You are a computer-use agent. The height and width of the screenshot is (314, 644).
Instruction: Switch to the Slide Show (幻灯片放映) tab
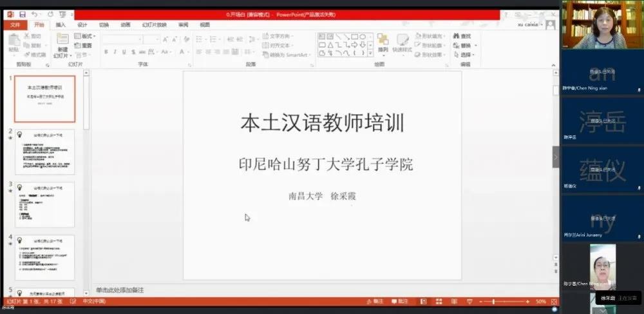[155, 25]
